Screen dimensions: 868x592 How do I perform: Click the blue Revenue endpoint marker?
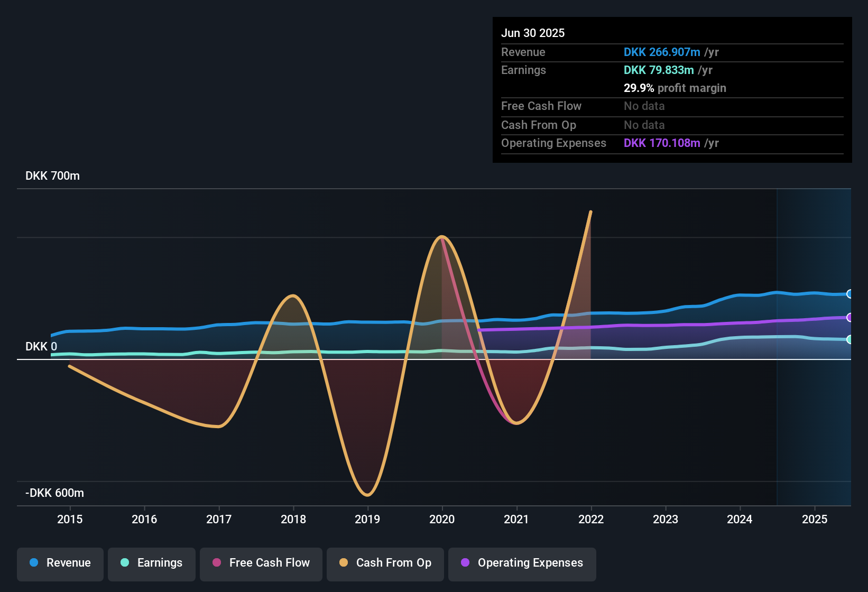[849, 294]
